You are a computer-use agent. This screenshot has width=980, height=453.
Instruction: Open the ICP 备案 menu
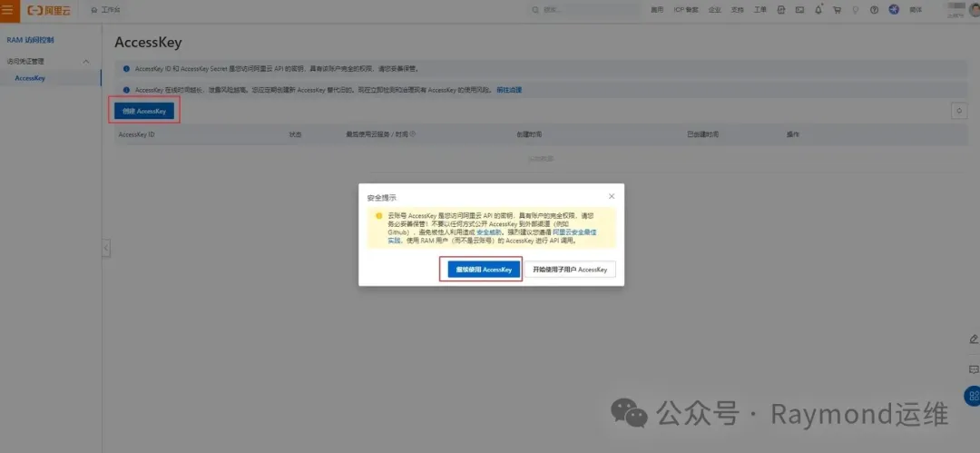click(686, 11)
